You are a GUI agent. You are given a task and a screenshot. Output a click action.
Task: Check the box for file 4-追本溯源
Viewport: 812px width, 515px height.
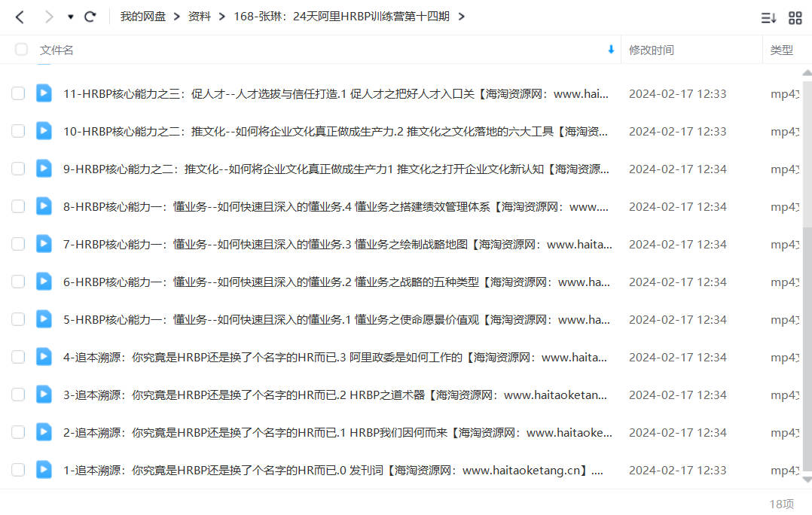(18, 357)
